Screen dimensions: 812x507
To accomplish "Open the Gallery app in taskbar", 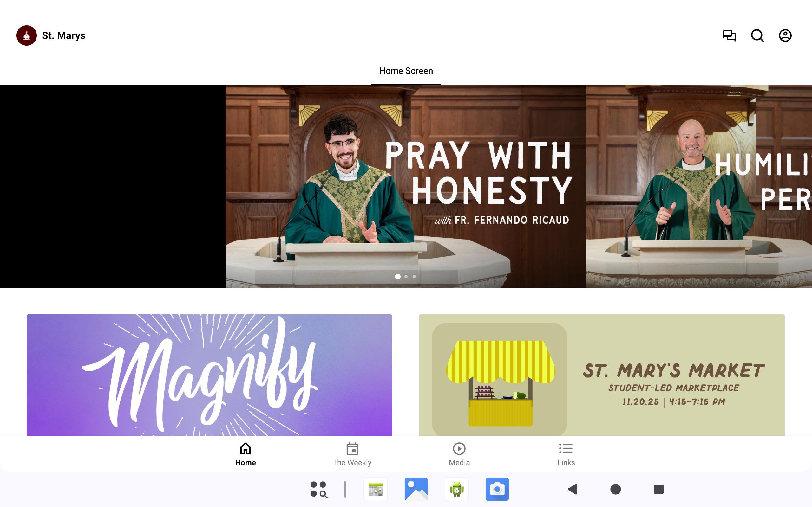I will (x=416, y=489).
